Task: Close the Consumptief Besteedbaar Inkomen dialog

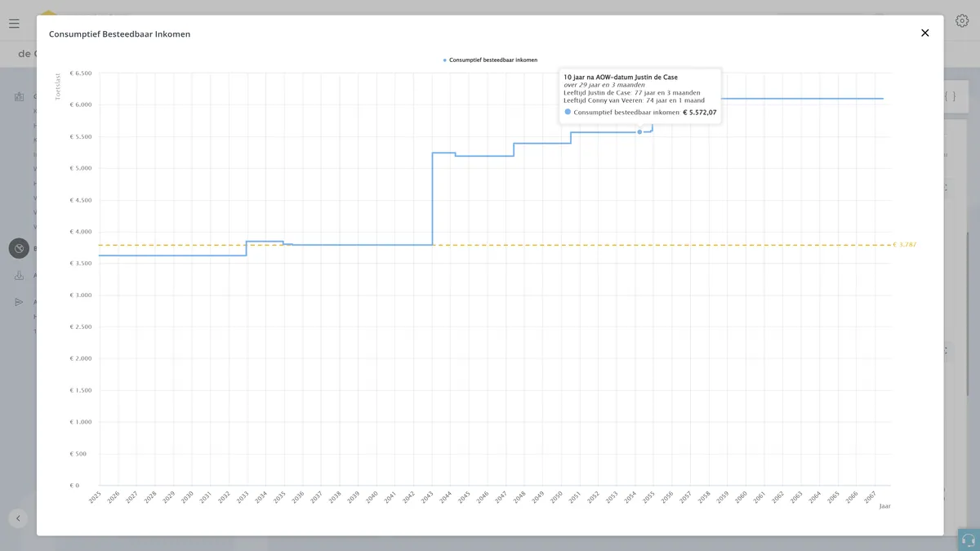Action: (924, 33)
